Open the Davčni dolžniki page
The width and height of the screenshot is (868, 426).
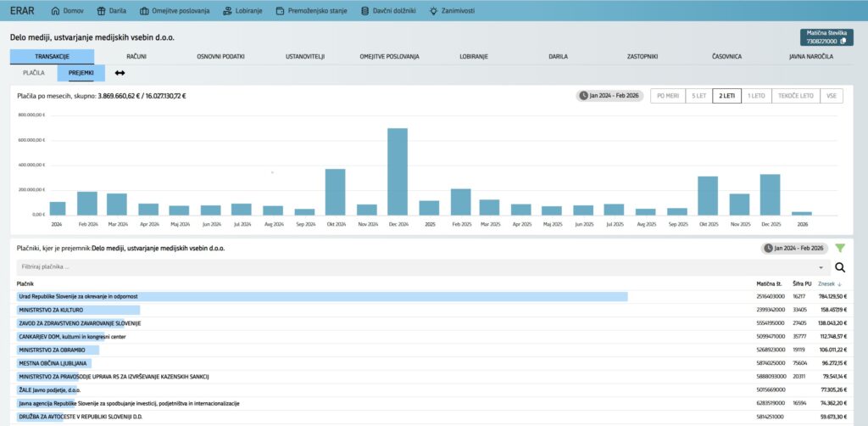[388, 11]
